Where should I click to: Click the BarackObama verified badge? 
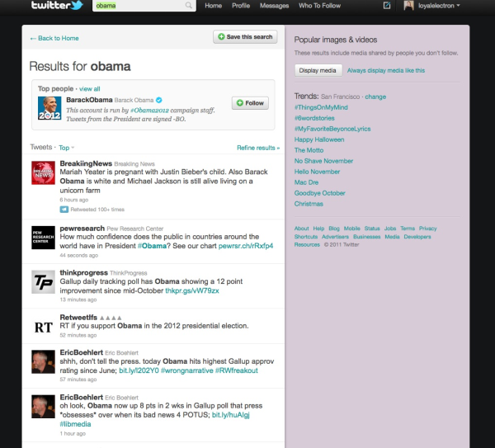(x=158, y=100)
